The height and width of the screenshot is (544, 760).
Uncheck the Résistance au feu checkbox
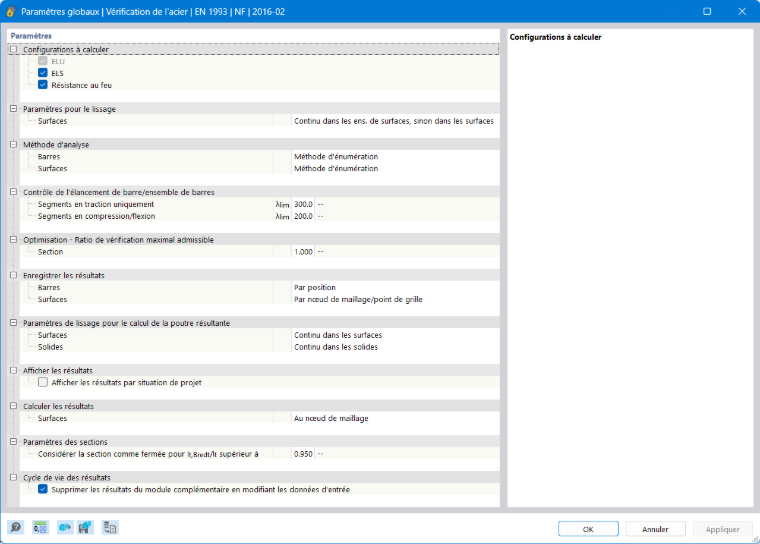click(43, 85)
